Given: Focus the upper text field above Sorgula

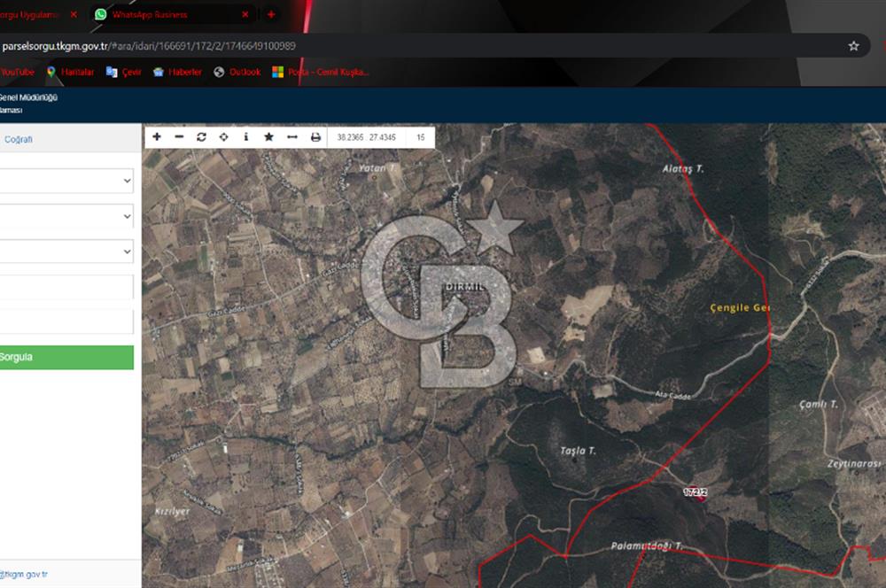Looking at the screenshot, I should point(66,287).
